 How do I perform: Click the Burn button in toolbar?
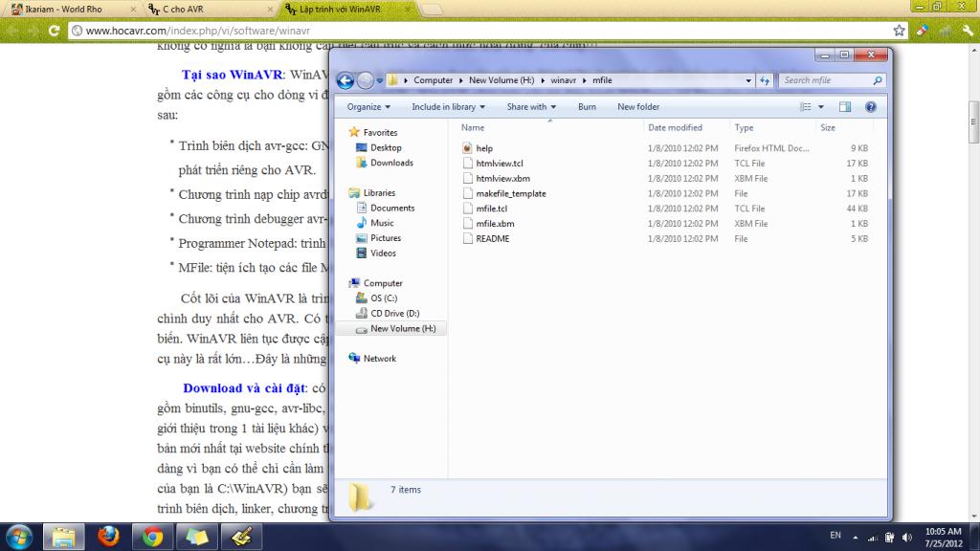coord(587,107)
